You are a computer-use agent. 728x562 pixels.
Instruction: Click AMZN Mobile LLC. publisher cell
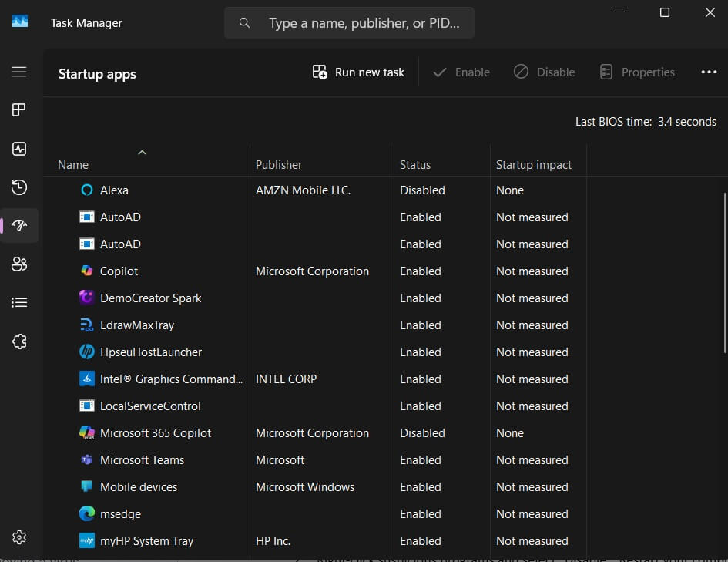[x=304, y=190]
